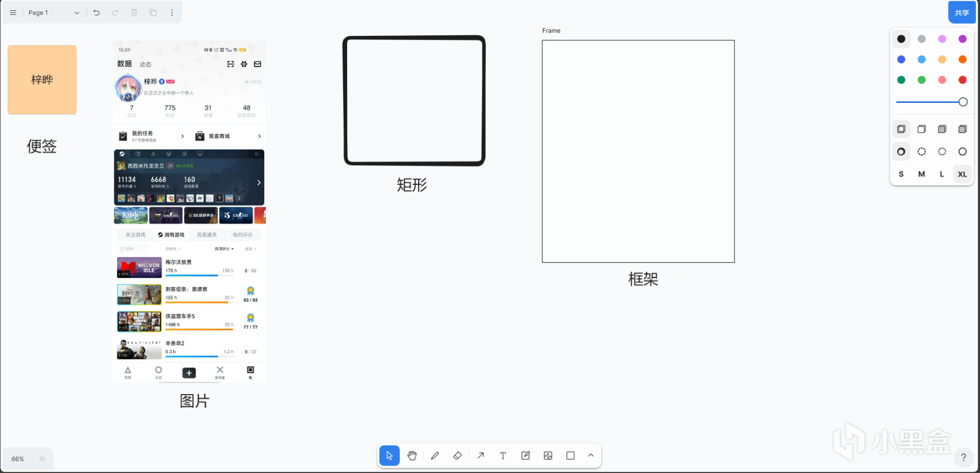The height and width of the screenshot is (473, 980).
Task: Pick the light green color swatch
Action: pos(921,80)
